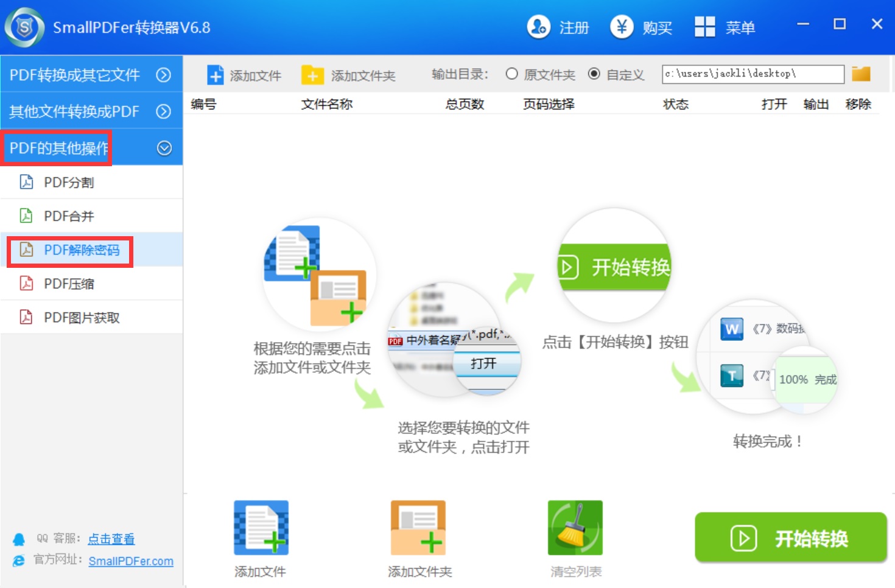Click the 页码选择 column header

pyautogui.click(x=549, y=104)
